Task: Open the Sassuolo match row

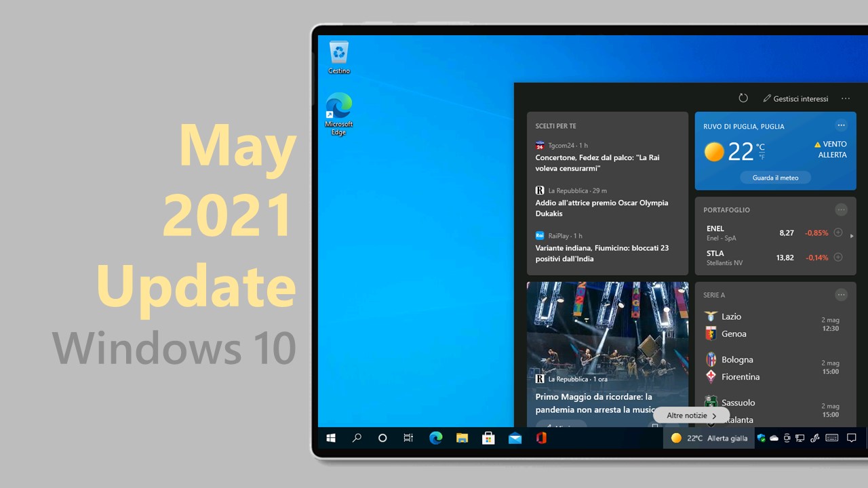Action: point(775,410)
